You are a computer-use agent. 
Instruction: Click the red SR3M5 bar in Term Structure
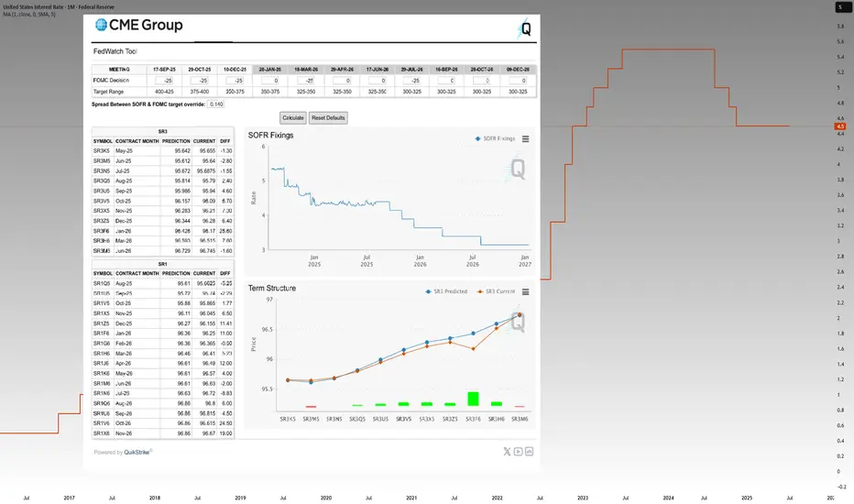(311, 407)
